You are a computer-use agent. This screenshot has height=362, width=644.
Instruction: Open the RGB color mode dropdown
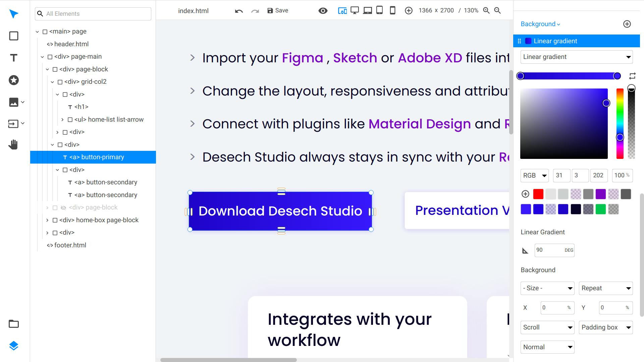[534, 175]
